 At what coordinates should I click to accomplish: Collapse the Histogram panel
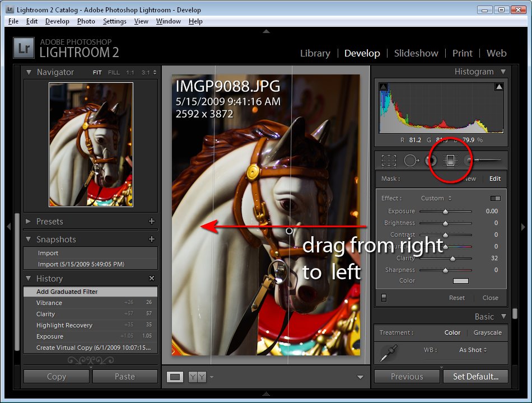[503, 72]
